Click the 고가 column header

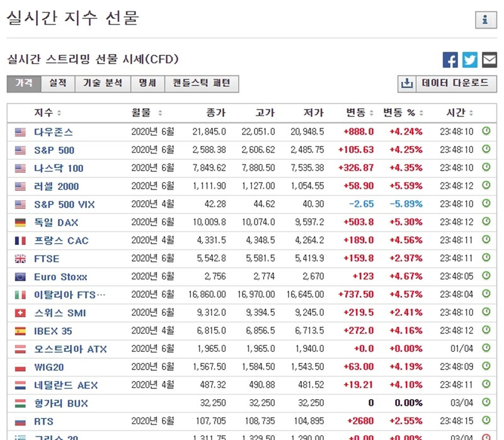tap(265, 113)
